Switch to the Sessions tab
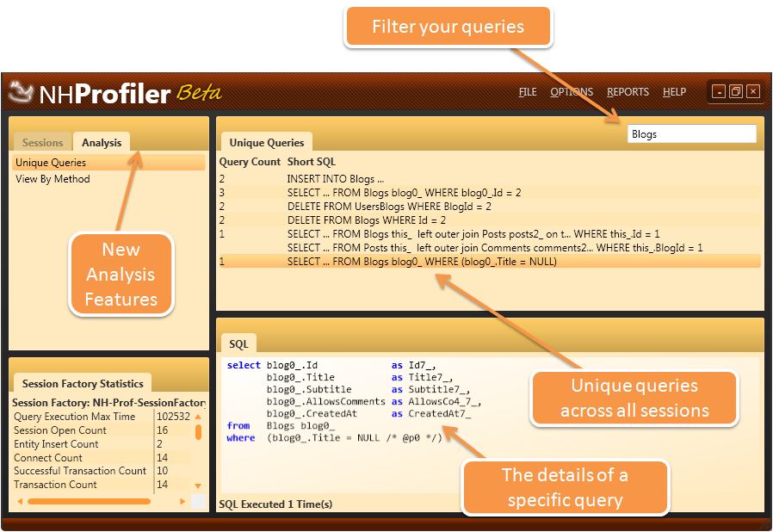Screen dimensions: 773x532 pyautogui.click(x=42, y=143)
